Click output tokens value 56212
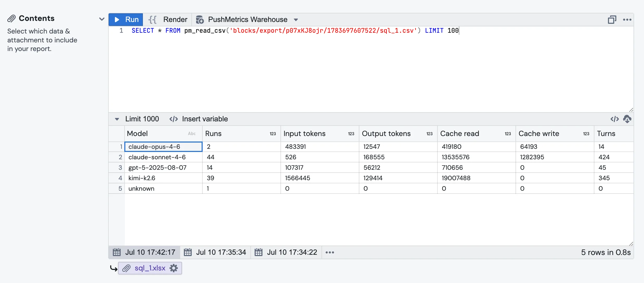 coord(398,168)
